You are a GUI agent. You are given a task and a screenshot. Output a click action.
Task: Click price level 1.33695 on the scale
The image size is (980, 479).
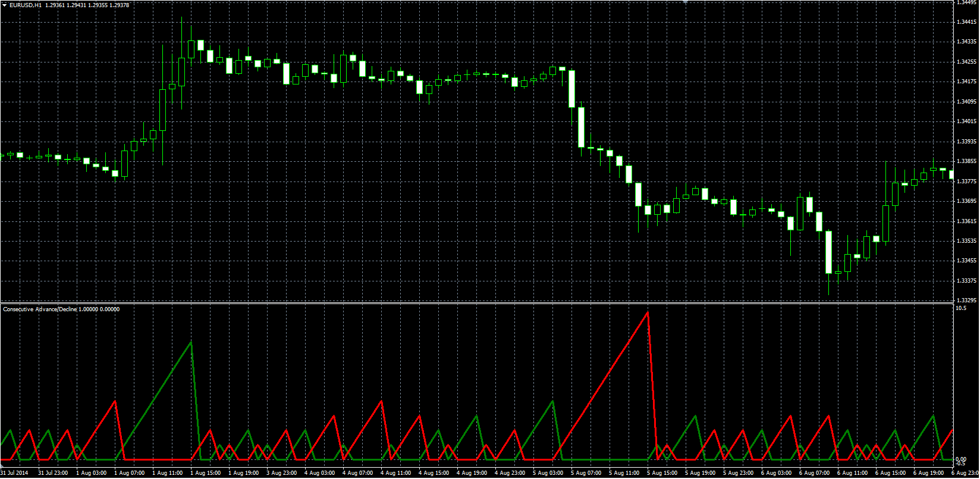[966, 201]
